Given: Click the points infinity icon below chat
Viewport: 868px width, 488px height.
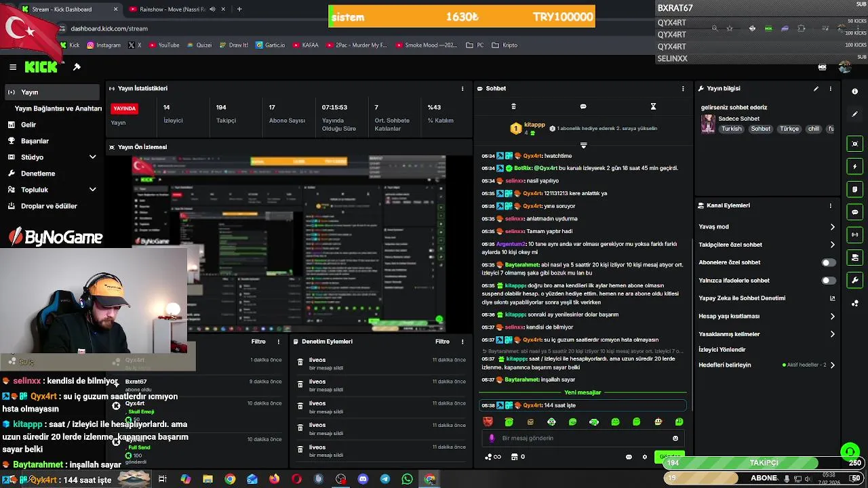Looking at the screenshot, I should click(x=493, y=457).
